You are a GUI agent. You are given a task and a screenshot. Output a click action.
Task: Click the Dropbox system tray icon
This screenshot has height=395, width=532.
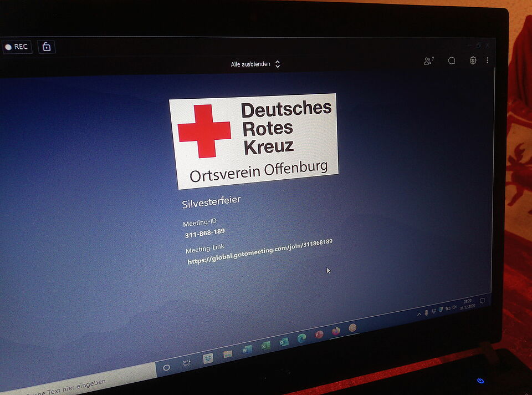[433, 311]
